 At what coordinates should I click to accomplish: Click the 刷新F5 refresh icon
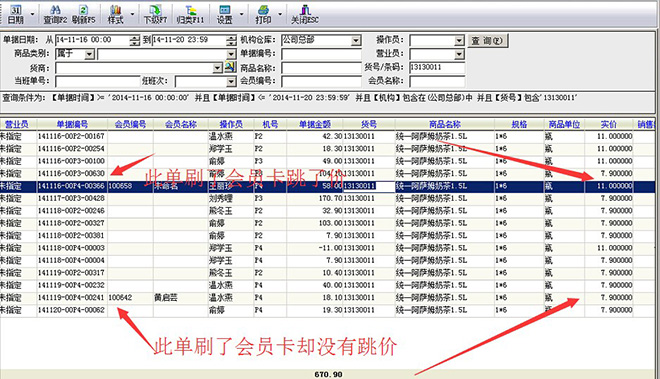83,10
